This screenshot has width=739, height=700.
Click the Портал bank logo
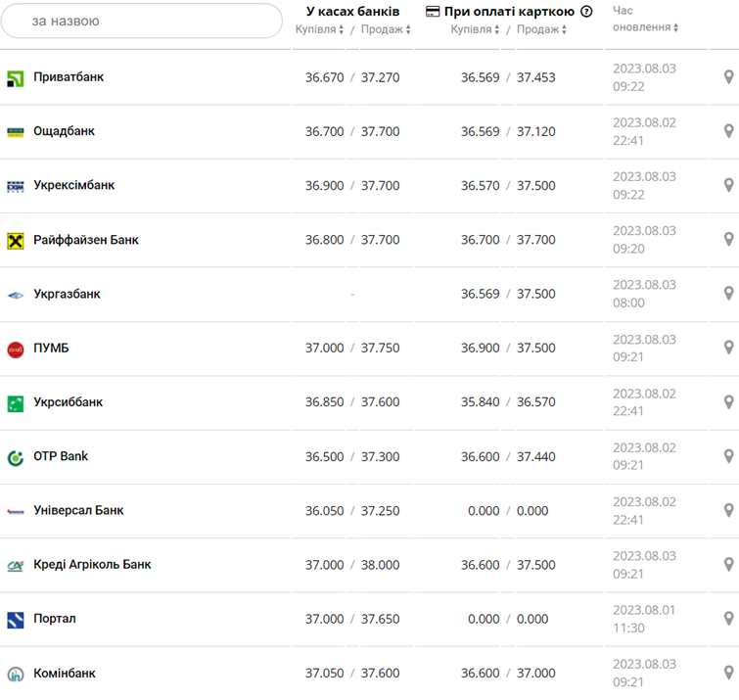click(x=16, y=619)
